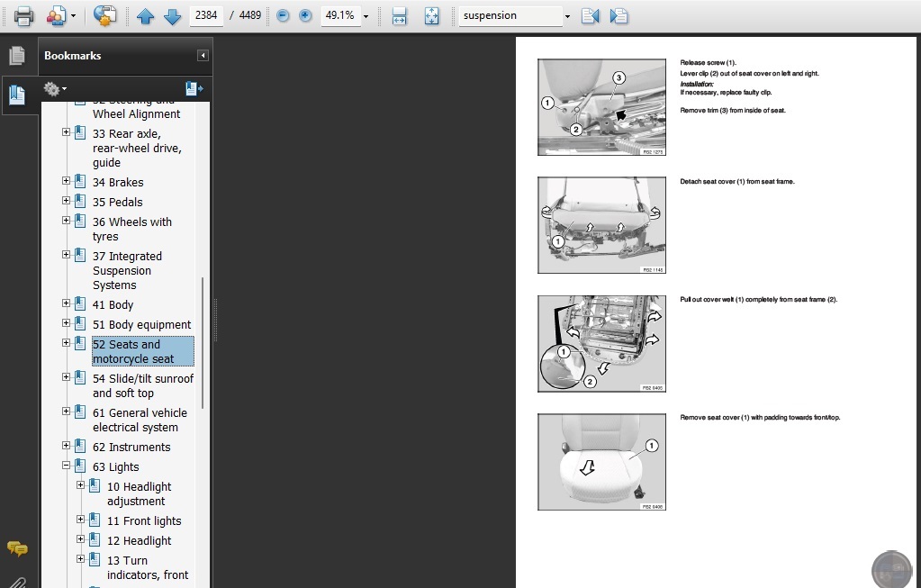Open bookmarks options gear menu

click(55, 89)
